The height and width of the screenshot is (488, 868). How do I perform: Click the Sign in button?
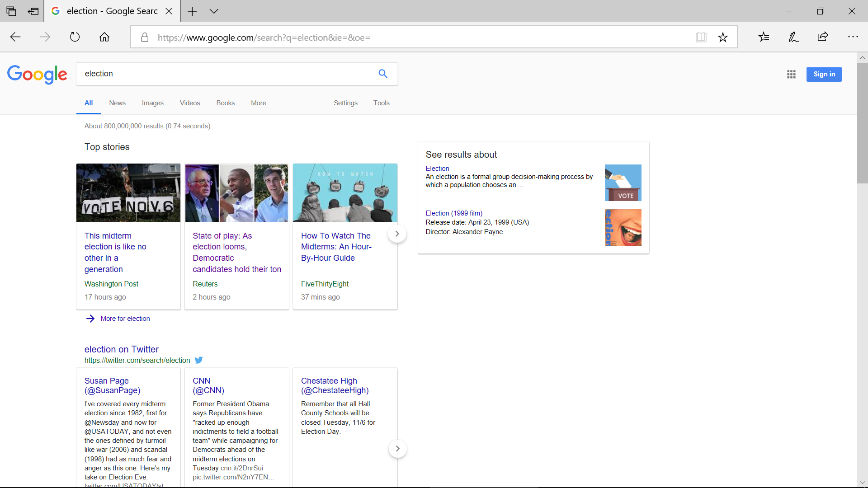coord(824,74)
